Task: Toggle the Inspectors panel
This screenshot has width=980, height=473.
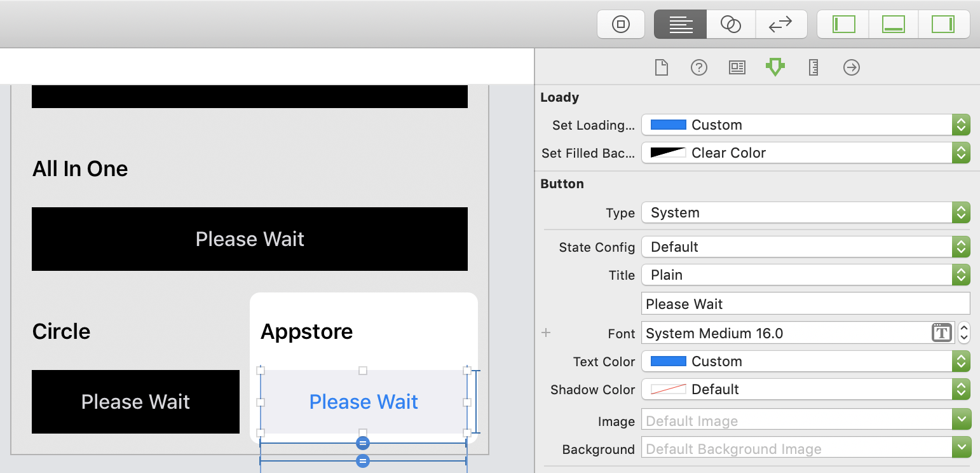Action: (x=944, y=24)
